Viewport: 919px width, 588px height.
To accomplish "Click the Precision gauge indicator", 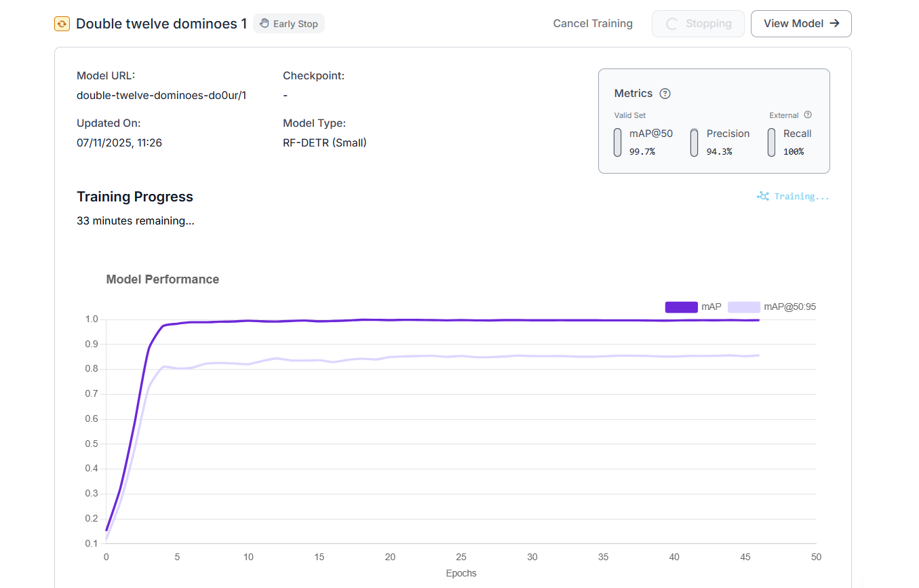I will (x=694, y=142).
